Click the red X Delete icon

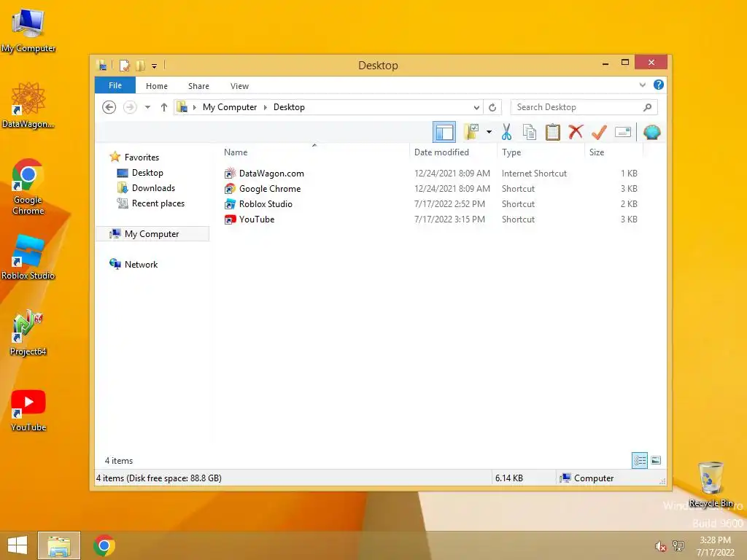[x=576, y=132]
